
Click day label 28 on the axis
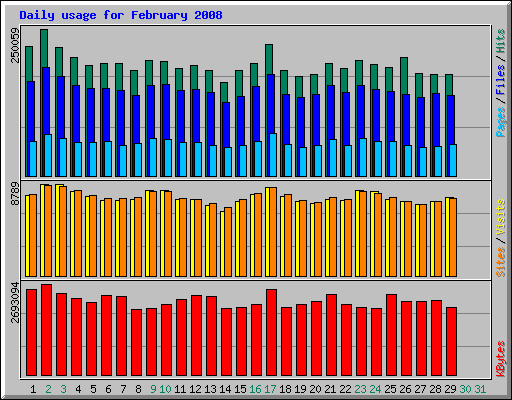click(435, 389)
